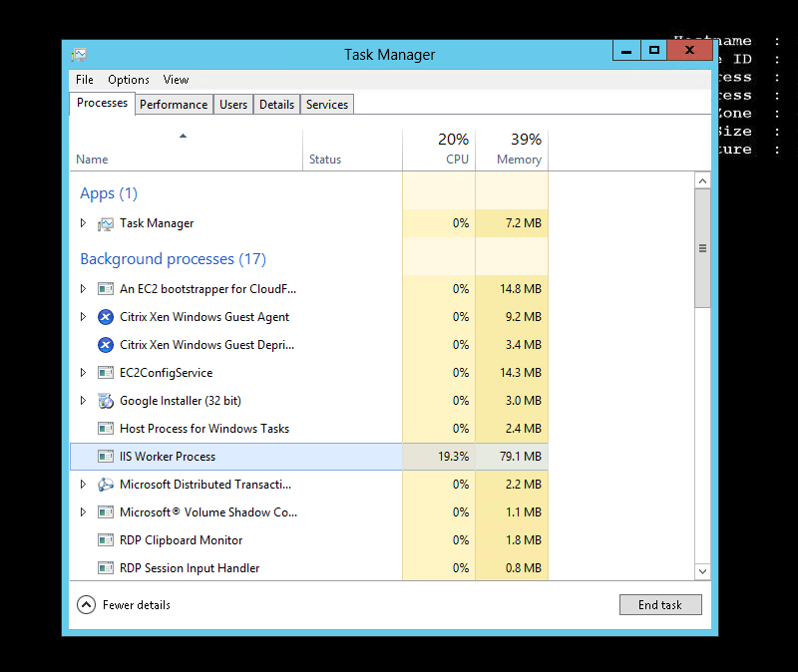
Task: Click the Task Manager app icon in list
Action: 105,223
